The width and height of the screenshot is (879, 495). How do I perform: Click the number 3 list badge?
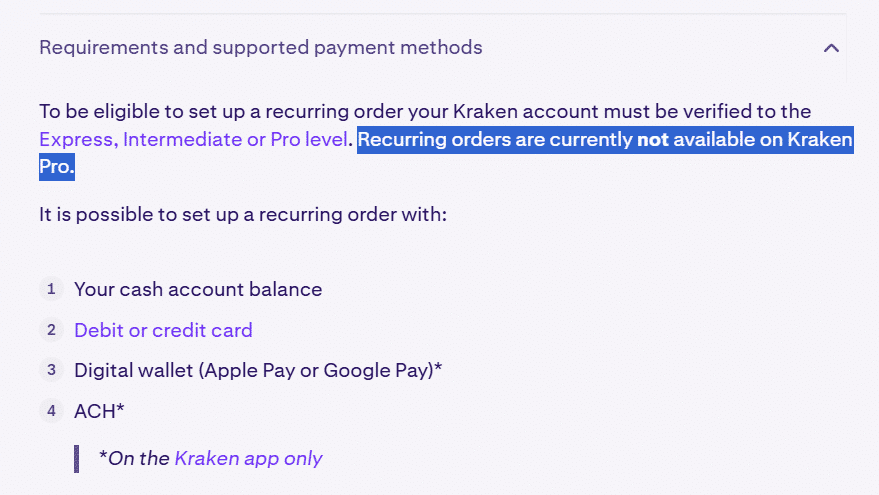[x=51, y=370]
